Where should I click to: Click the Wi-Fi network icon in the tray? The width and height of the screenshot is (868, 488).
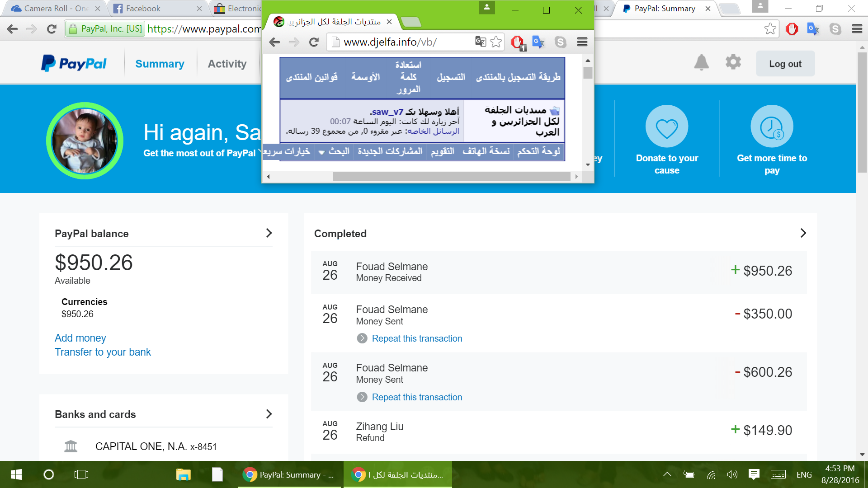711,474
